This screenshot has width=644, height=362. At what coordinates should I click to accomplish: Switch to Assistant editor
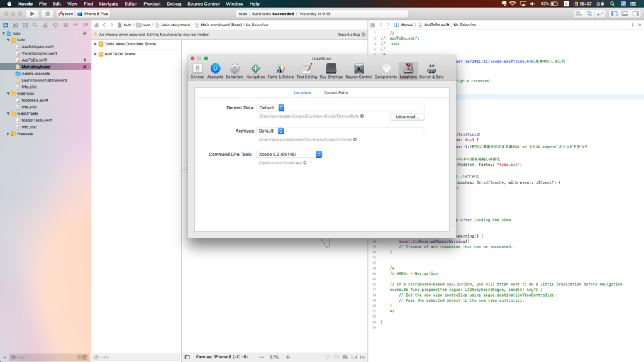click(x=589, y=14)
